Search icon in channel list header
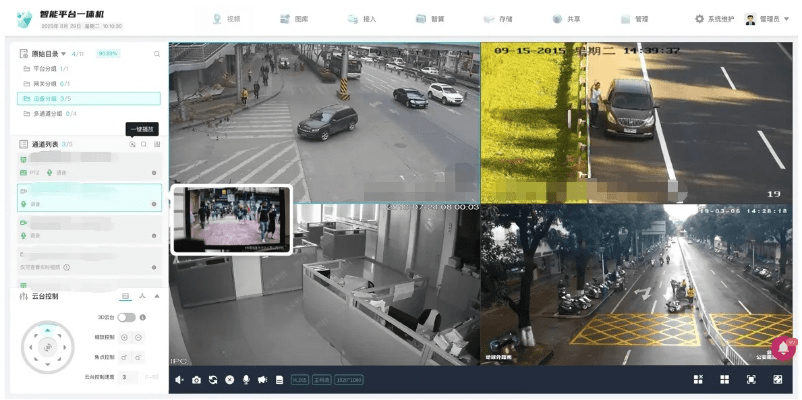Image resolution: width=802 pixels, height=400 pixels. 144,144
